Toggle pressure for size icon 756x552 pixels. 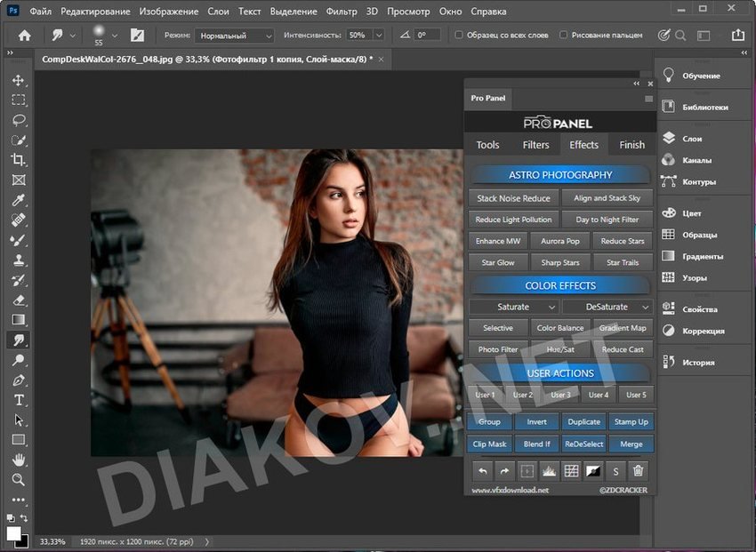[x=664, y=36]
